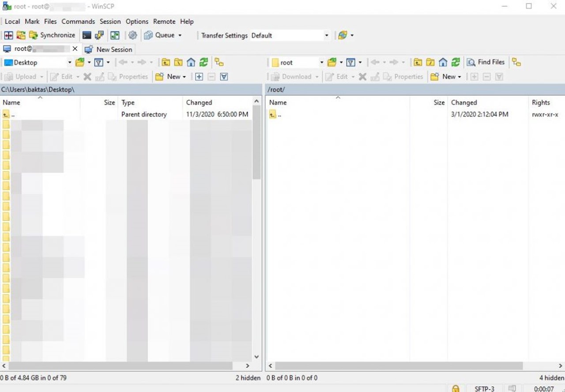Click local panel Open Directory icon

pos(80,62)
